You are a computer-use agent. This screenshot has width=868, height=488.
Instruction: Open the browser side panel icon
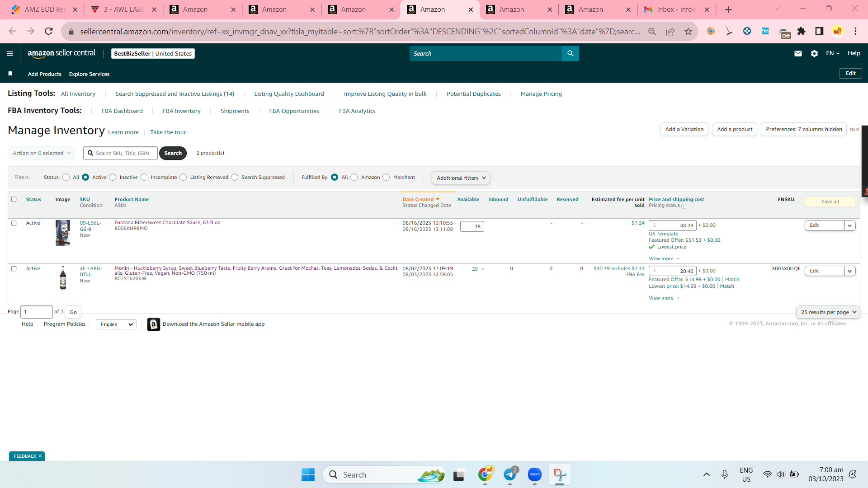(819, 31)
